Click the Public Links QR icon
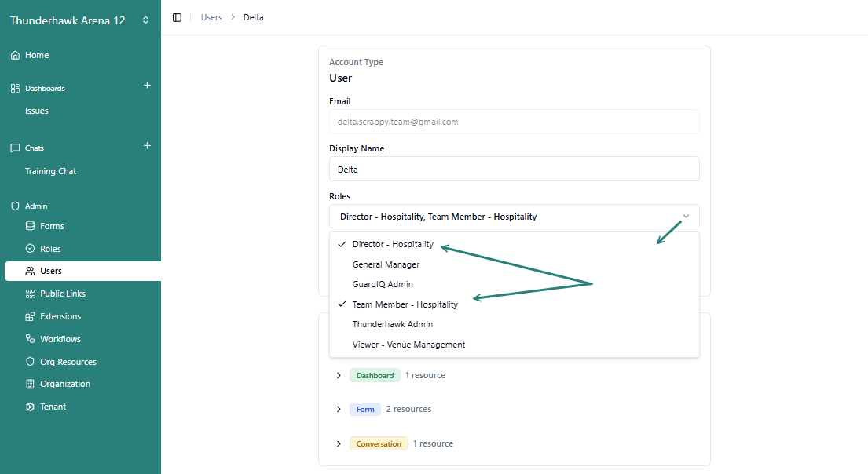 30,294
